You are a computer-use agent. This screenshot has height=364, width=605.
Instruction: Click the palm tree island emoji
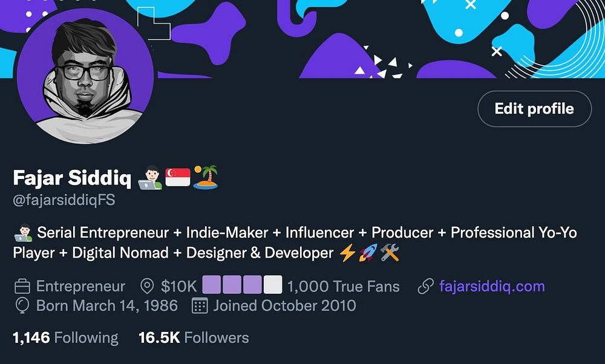206,177
